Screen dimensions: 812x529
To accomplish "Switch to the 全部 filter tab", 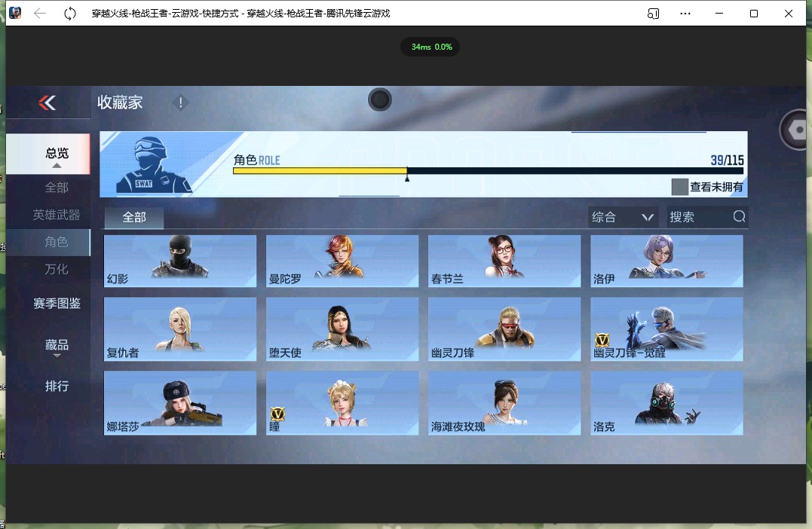I will coord(134,217).
